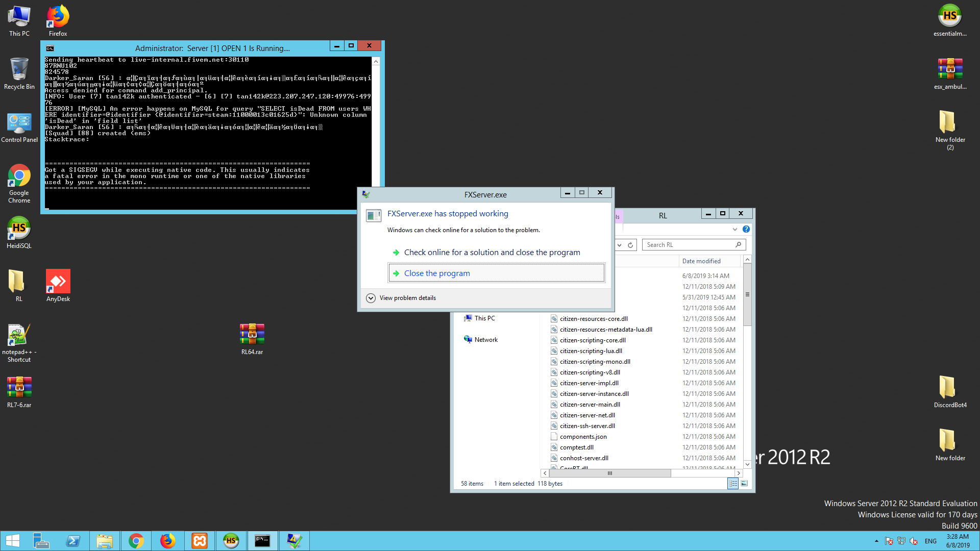Check online for a solution link
Screen dimensions: 980x551
[492, 253]
